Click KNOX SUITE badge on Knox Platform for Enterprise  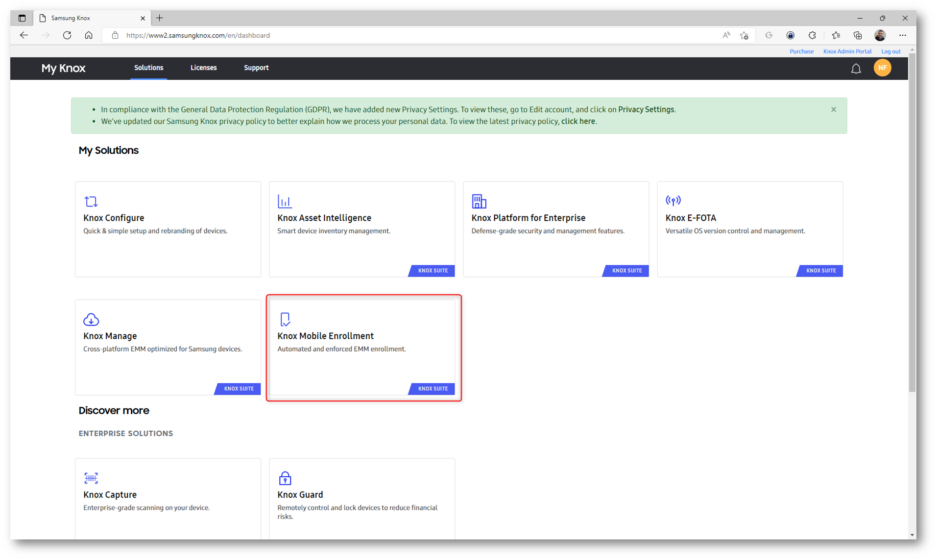pyautogui.click(x=626, y=271)
